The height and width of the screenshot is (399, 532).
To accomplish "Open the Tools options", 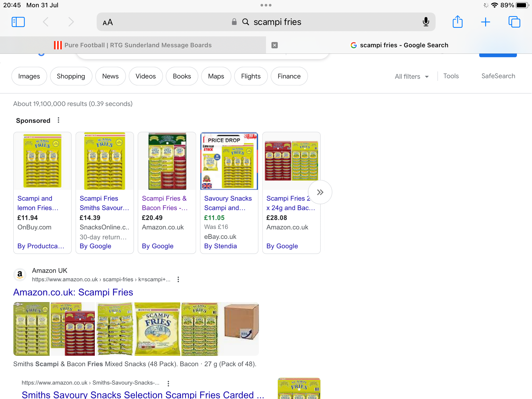I will tap(451, 76).
